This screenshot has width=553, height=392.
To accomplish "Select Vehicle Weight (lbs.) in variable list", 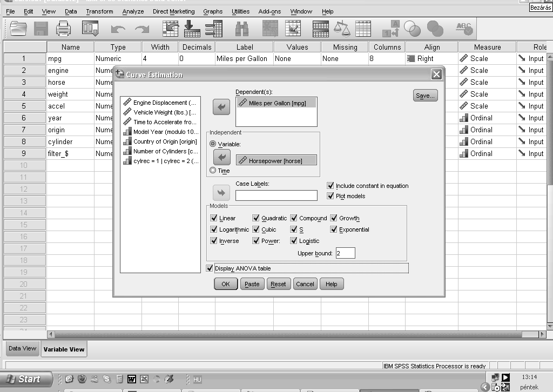I will coord(160,112).
